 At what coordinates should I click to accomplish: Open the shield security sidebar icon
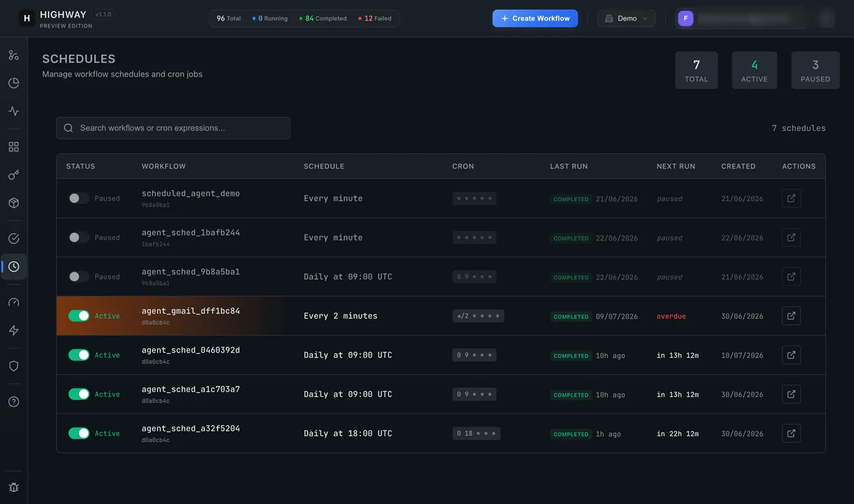(13, 366)
